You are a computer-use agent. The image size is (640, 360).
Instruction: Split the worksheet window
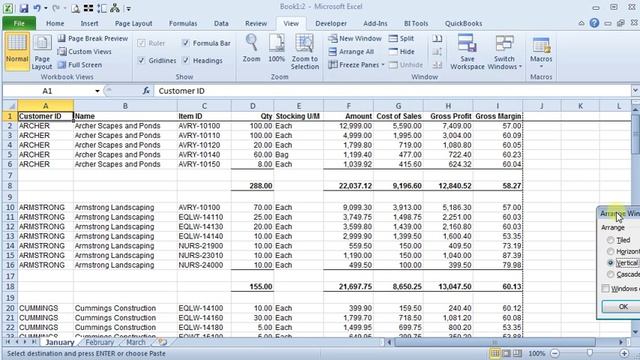(x=402, y=38)
